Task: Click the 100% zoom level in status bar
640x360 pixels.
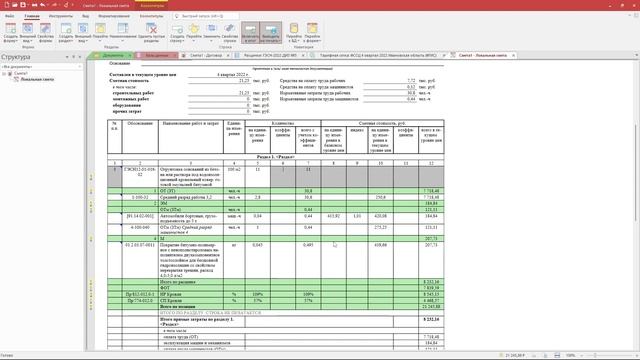Action: 570,356
